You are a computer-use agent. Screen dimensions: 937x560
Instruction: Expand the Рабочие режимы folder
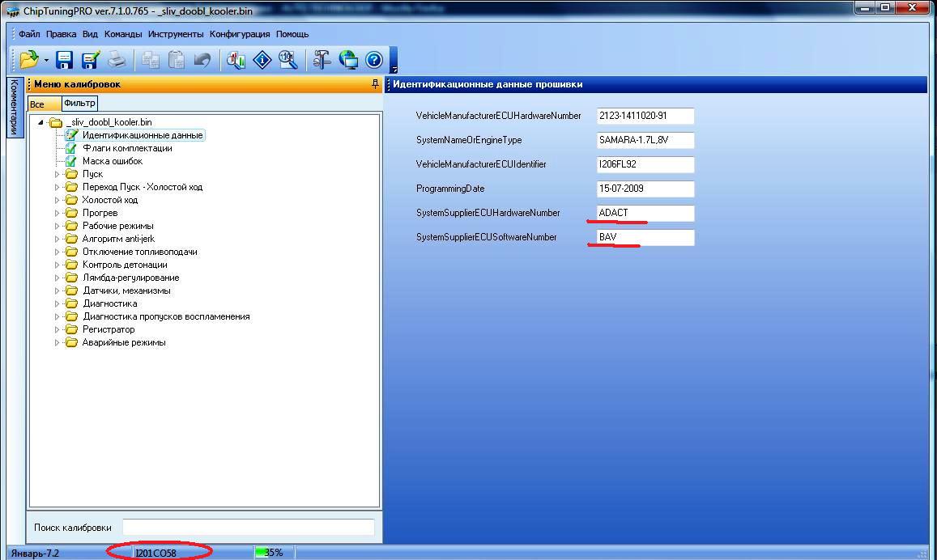click(x=57, y=227)
